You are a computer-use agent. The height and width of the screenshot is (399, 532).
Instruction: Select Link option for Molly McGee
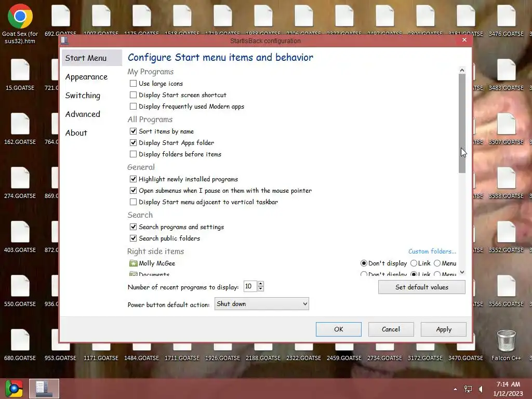(414, 263)
